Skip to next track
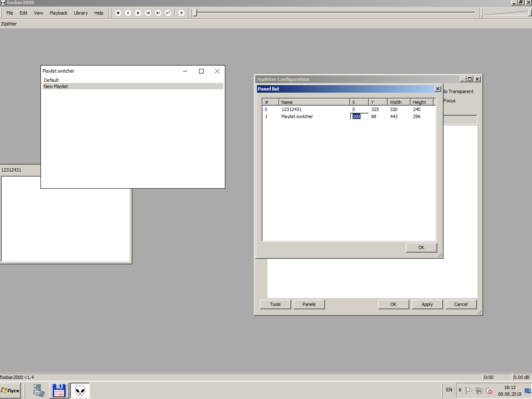Image resolution: width=532 pixels, height=399 pixels. [158, 13]
